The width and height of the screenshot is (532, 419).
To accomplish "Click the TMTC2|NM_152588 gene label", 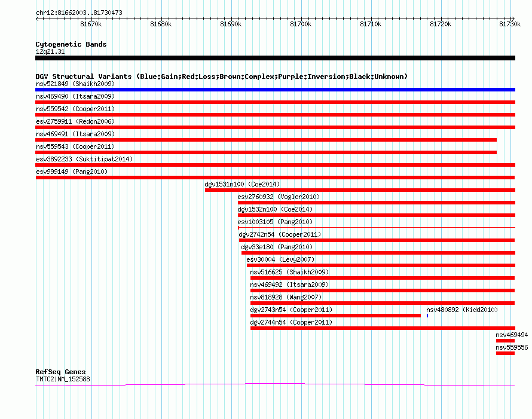I will pyautogui.click(x=63, y=380).
